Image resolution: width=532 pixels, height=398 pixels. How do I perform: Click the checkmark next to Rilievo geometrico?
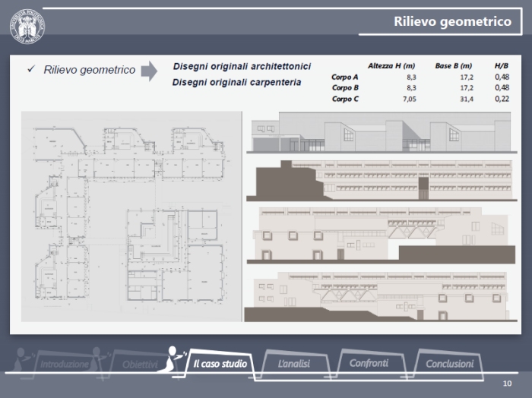click(31, 69)
